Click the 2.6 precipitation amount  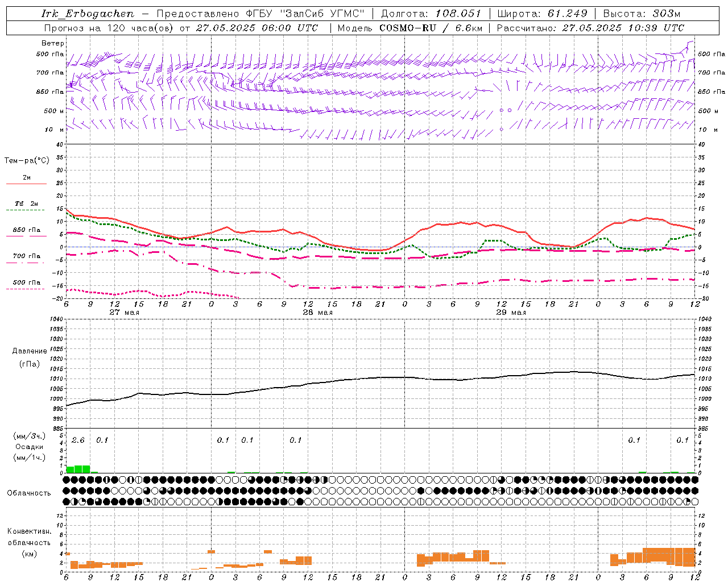coord(78,440)
